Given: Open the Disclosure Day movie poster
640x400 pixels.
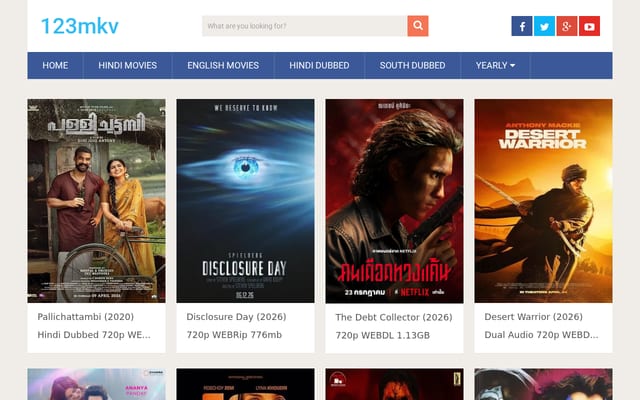Looking at the screenshot, I should coord(245,201).
